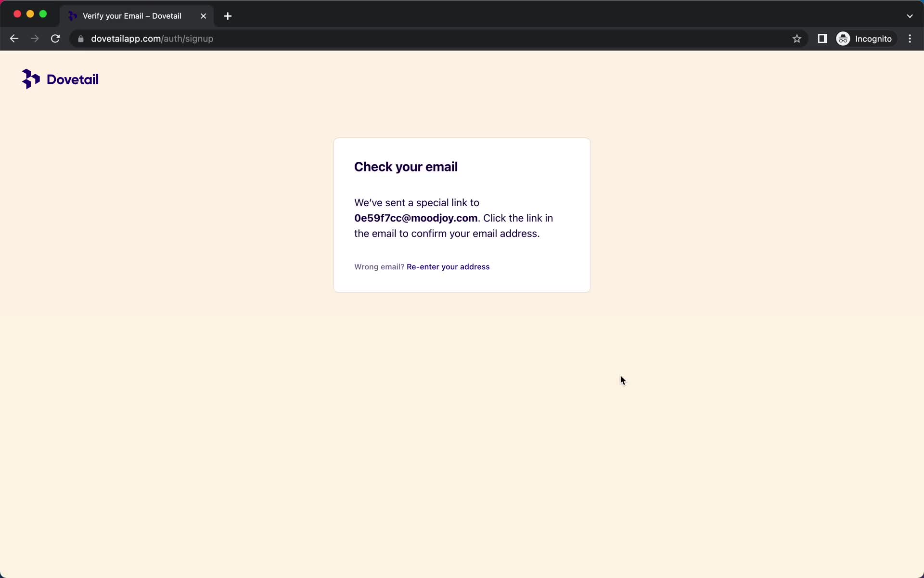924x578 pixels.
Task: Click the forward navigation arrow
Action: click(x=34, y=39)
